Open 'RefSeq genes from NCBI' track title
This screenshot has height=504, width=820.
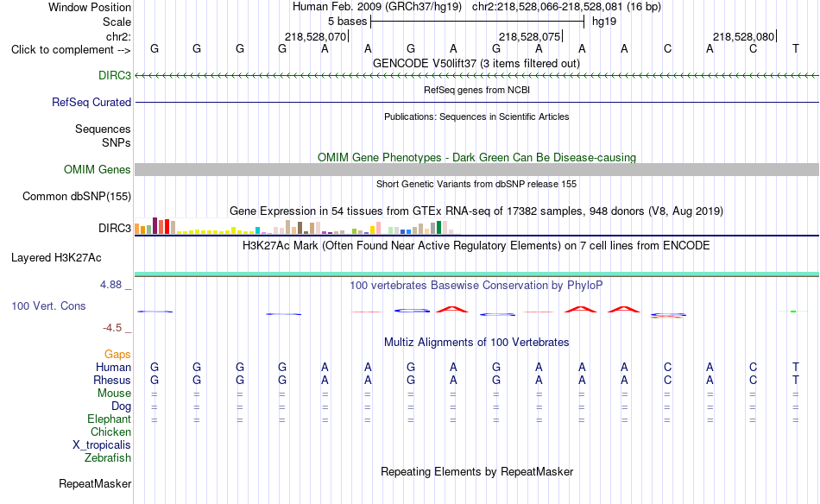pos(476,90)
